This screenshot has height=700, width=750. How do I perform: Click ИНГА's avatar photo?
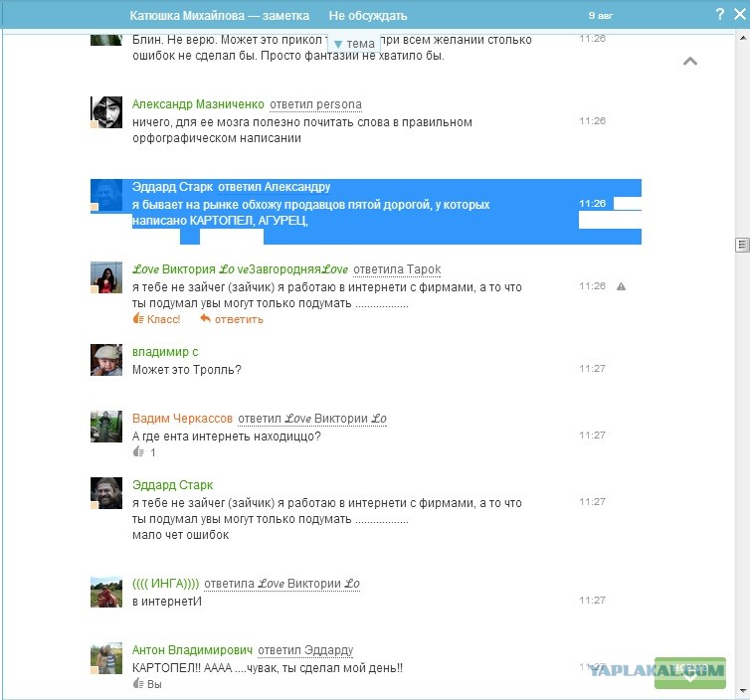pyautogui.click(x=106, y=592)
